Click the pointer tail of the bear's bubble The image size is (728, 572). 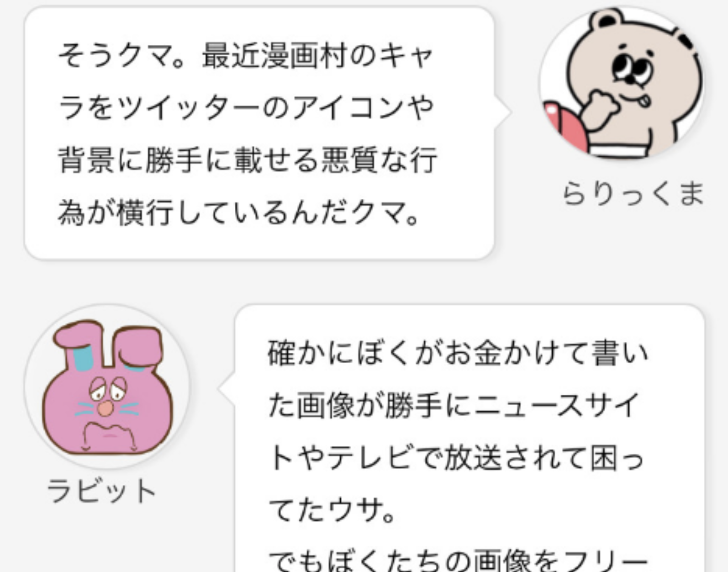click(x=502, y=112)
